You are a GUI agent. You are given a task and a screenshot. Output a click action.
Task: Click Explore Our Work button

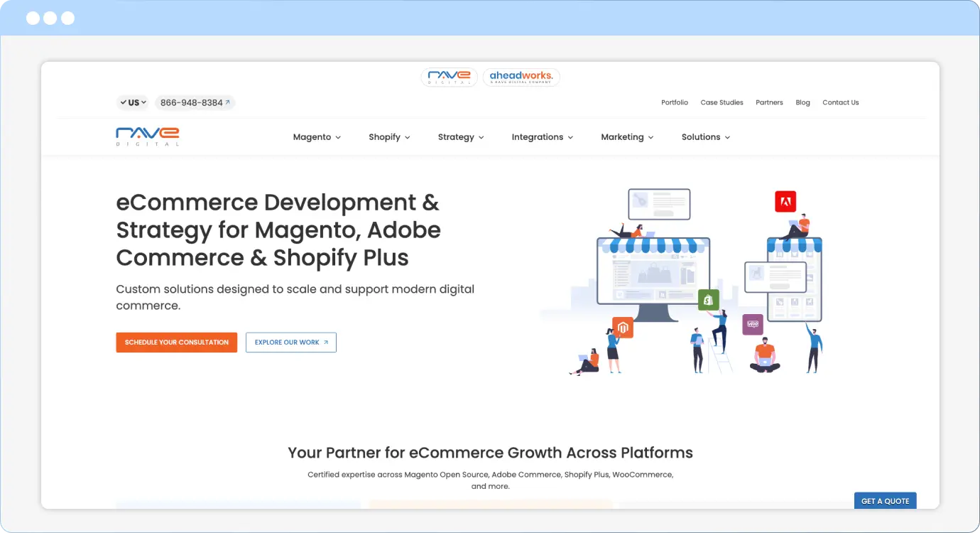291,343
